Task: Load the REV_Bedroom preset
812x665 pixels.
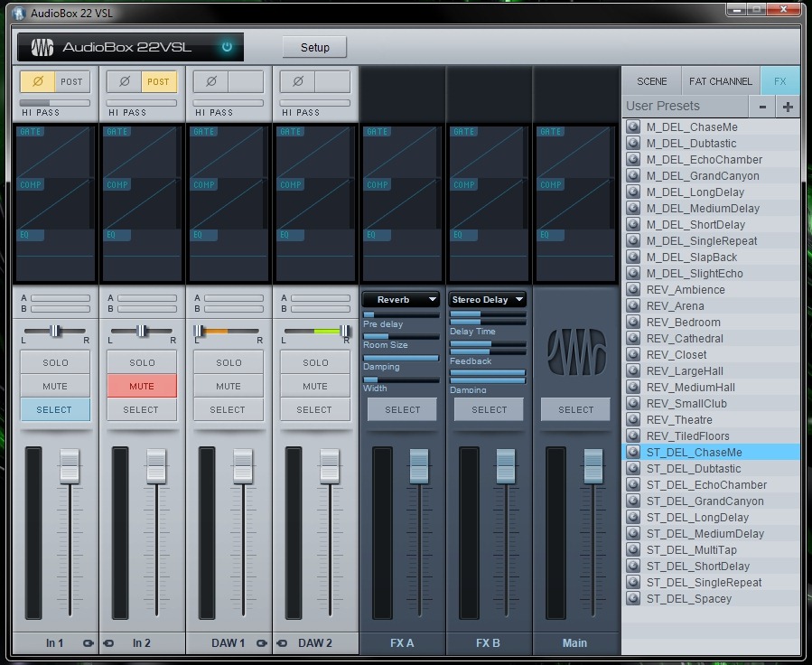Action: [711, 323]
